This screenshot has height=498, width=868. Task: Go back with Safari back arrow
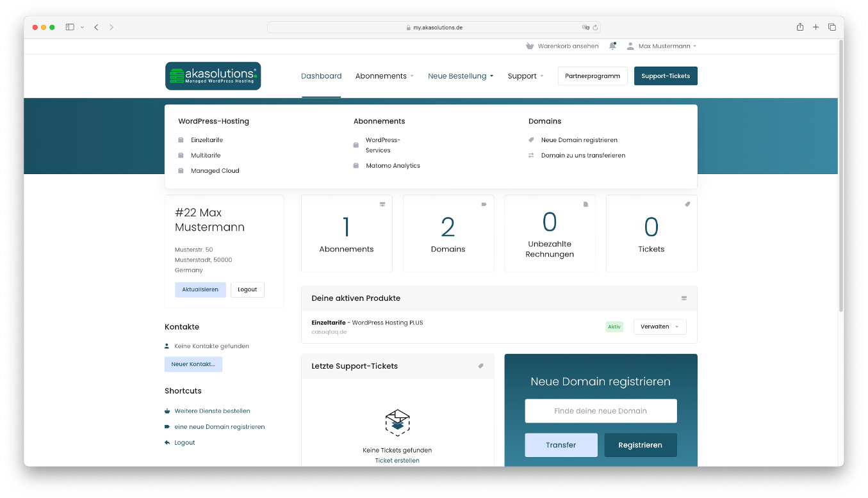click(96, 27)
